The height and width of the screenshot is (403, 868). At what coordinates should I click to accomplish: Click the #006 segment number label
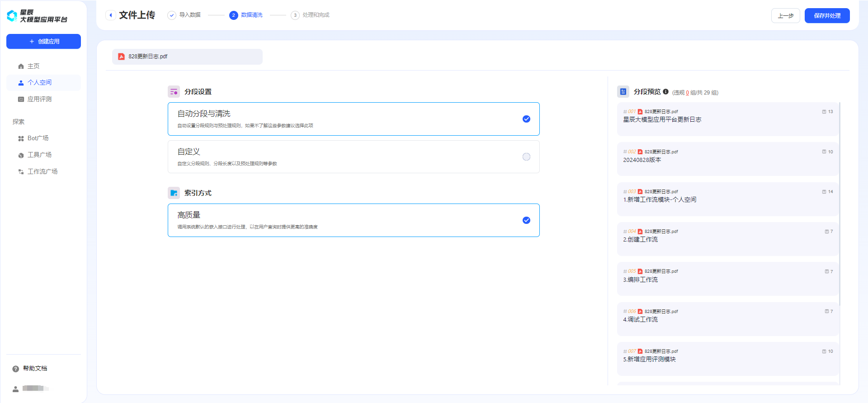pos(629,312)
